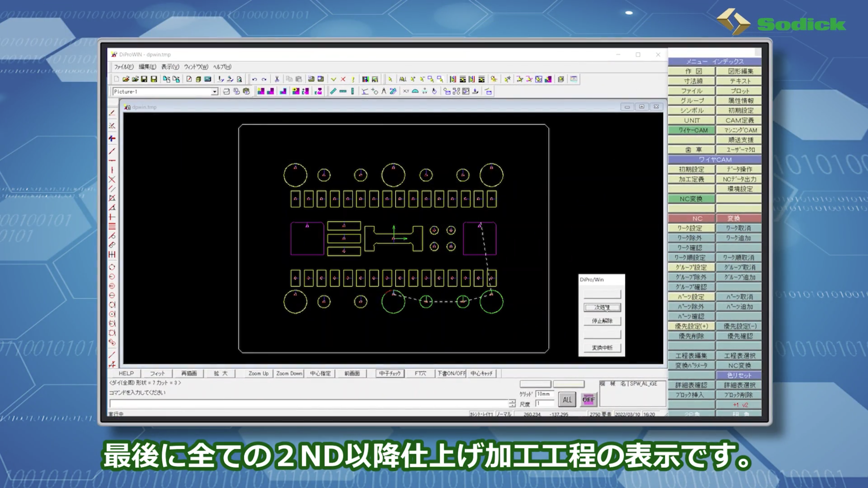Open the Picture-1 dropdown list
The height and width of the screenshot is (488, 868).
coord(214,92)
